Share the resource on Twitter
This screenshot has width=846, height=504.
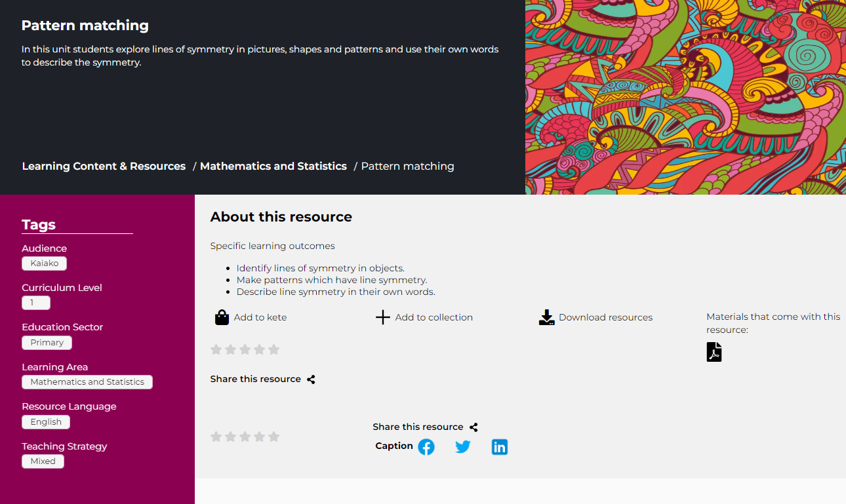pyautogui.click(x=463, y=447)
